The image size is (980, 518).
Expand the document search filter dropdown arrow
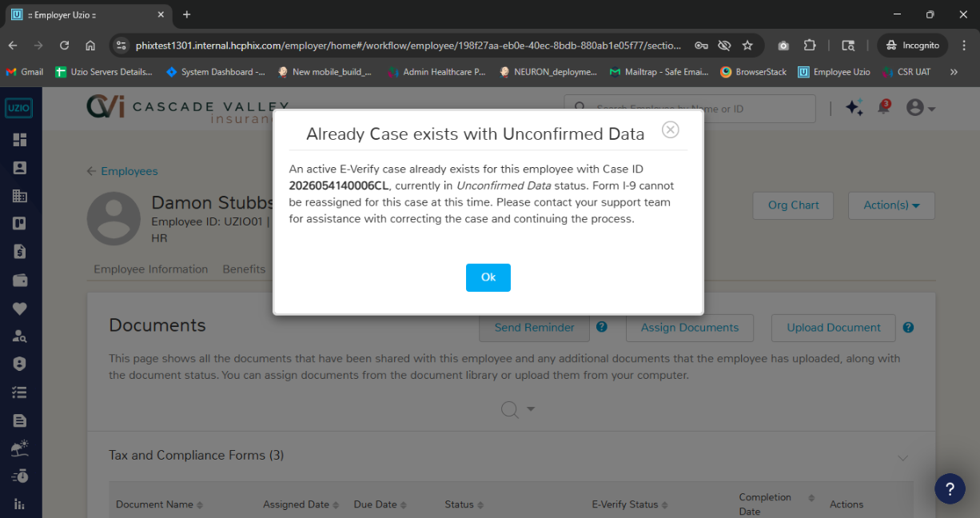point(530,408)
